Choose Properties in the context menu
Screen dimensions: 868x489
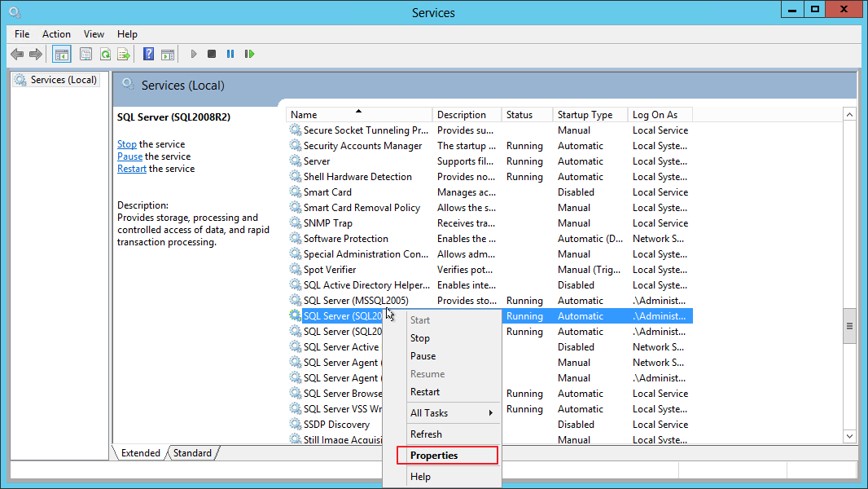tap(447, 456)
